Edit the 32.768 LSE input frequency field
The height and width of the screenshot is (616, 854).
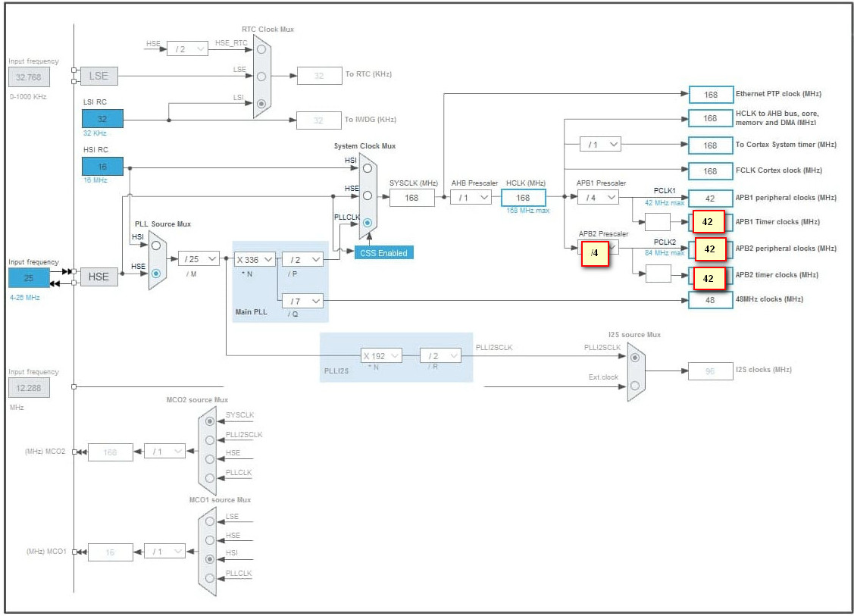pyautogui.click(x=29, y=77)
